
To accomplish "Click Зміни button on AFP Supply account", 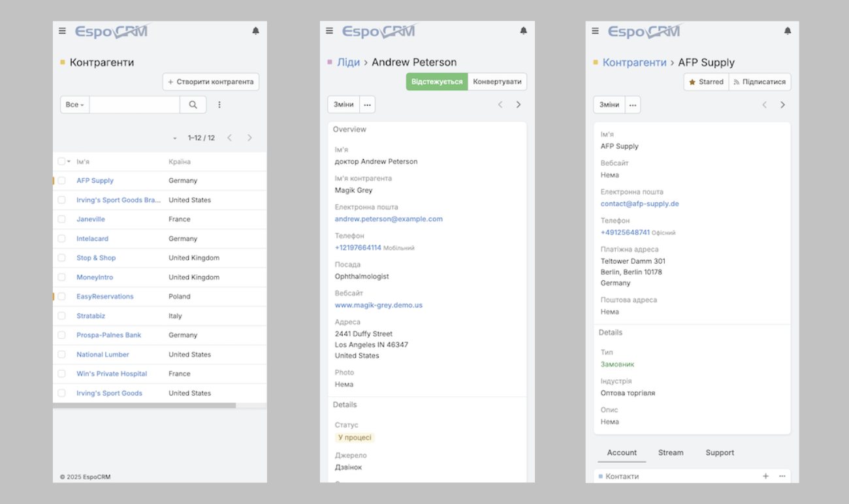I will point(609,104).
